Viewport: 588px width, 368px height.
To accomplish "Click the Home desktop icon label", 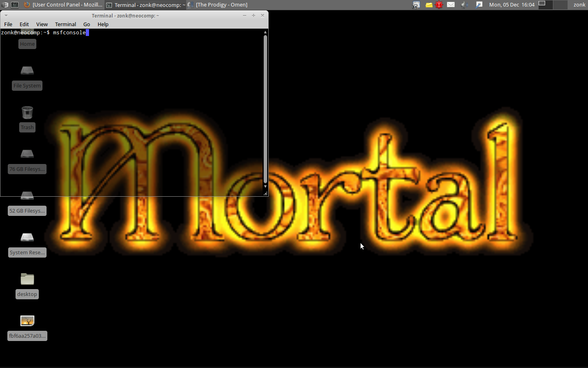I will [27, 44].
